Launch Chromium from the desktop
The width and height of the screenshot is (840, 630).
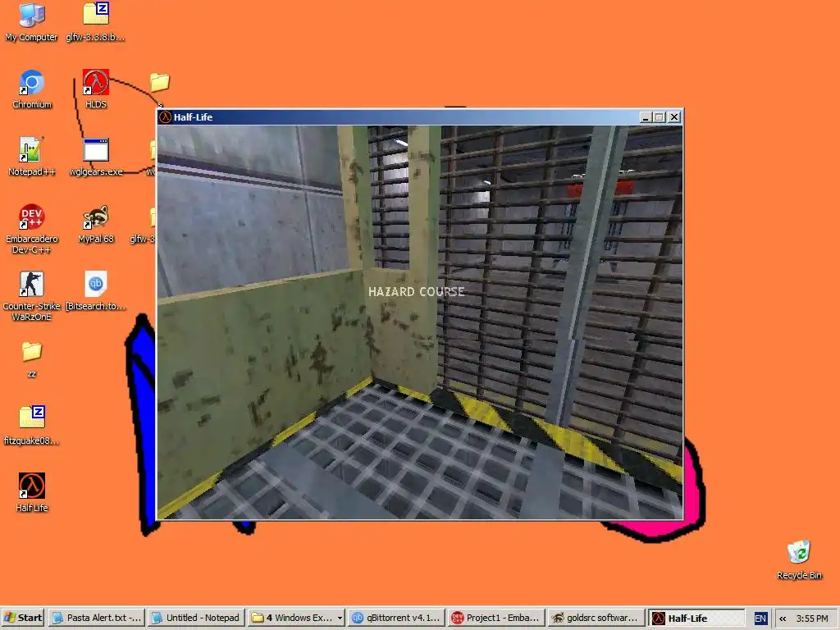[x=32, y=89]
